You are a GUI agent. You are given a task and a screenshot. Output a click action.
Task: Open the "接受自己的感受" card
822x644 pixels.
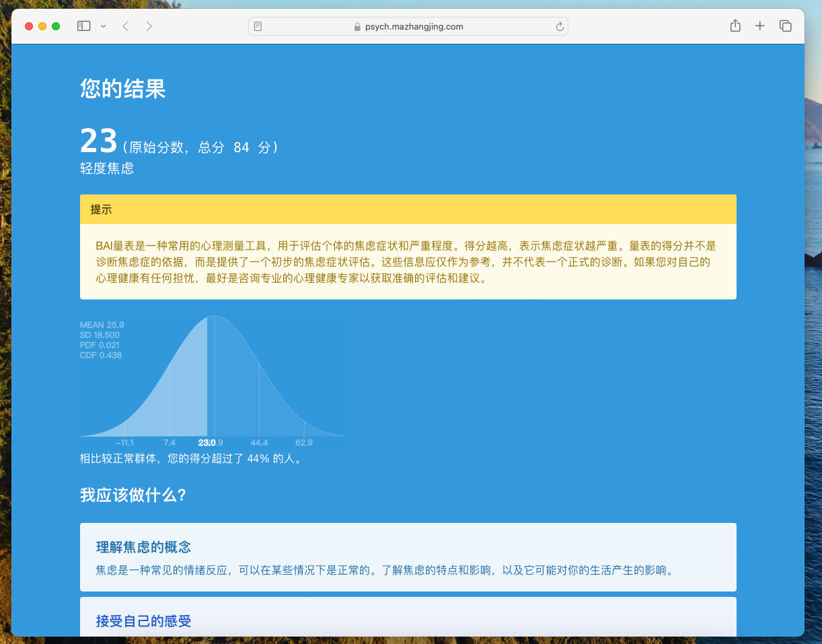pos(408,620)
